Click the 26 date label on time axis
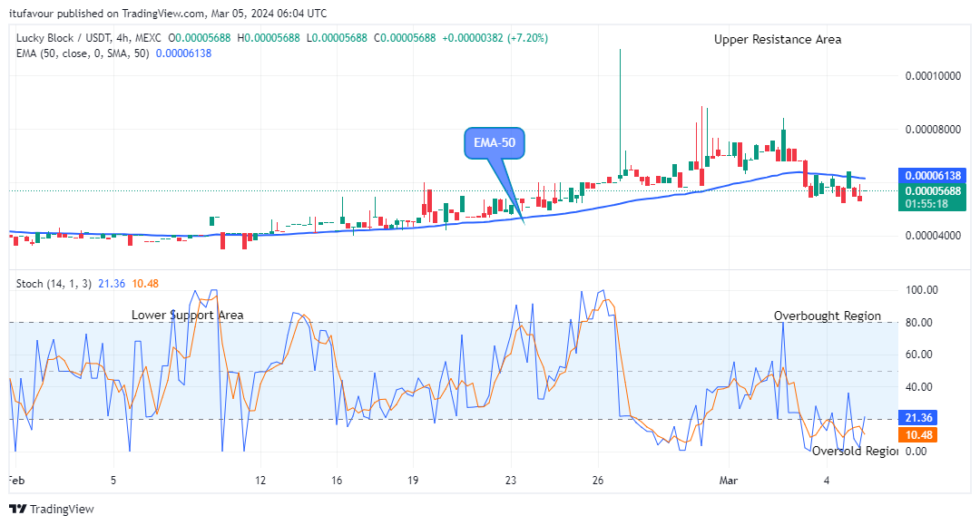Viewport: 980px width, 525px height. click(x=598, y=480)
